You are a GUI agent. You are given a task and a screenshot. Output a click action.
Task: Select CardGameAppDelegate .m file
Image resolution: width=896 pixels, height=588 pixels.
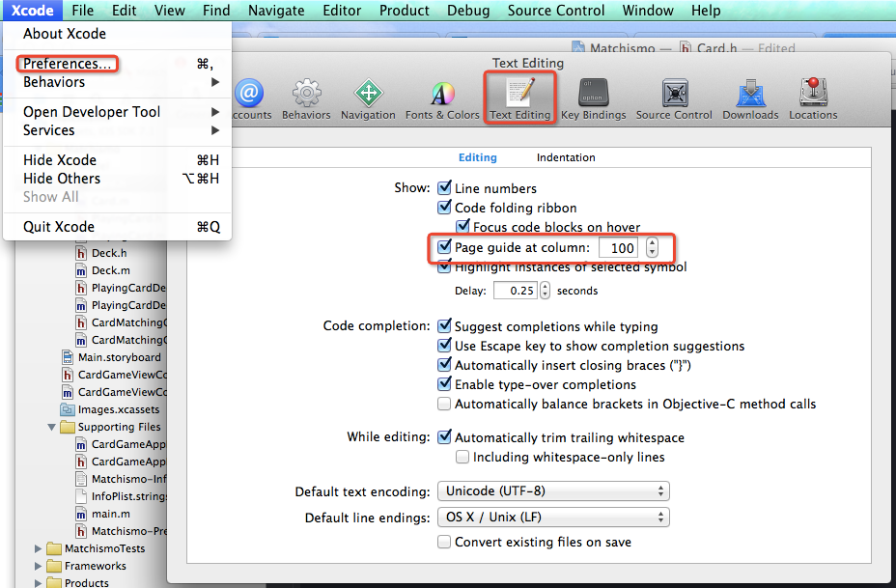pyautogui.click(x=121, y=444)
